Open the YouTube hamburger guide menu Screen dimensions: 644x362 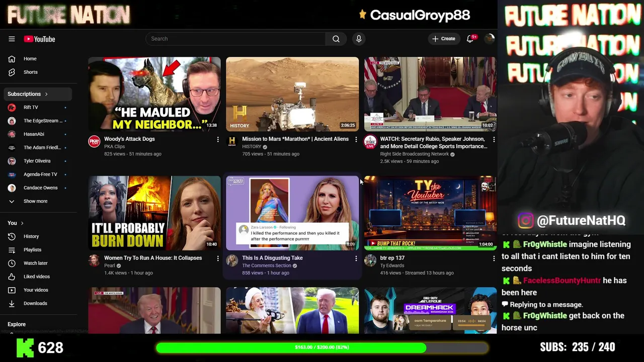point(12,39)
